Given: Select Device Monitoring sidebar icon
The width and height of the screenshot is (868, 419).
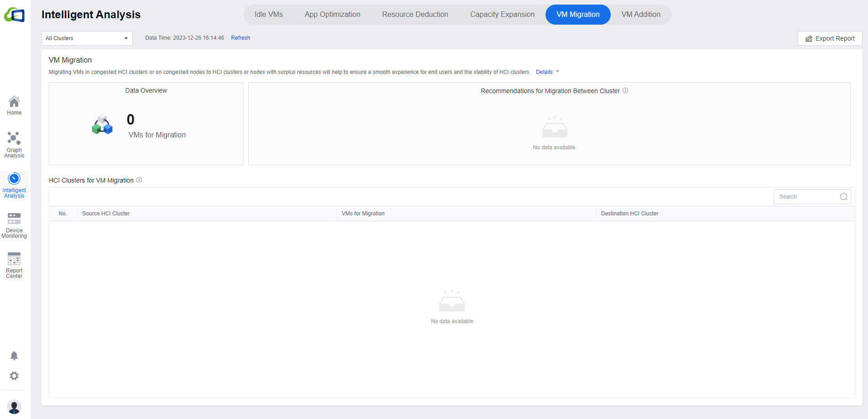Looking at the screenshot, I should click(x=14, y=225).
